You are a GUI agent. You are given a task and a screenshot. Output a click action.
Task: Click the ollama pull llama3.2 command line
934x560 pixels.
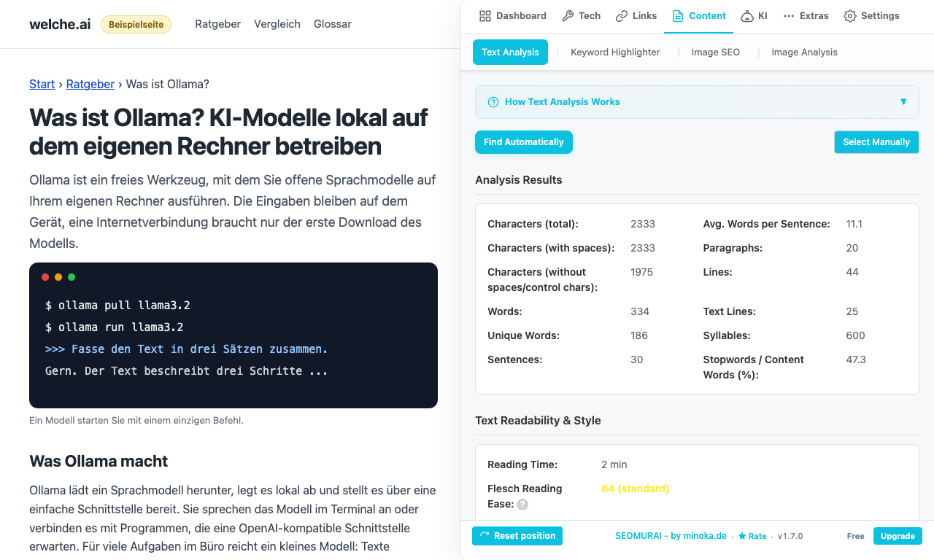point(117,306)
